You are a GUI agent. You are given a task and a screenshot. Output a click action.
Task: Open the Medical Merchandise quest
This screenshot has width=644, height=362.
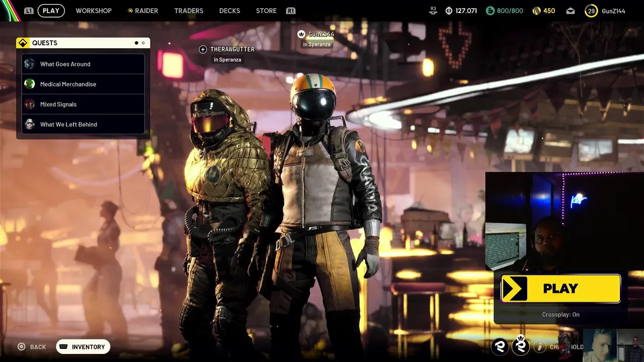[83, 84]
